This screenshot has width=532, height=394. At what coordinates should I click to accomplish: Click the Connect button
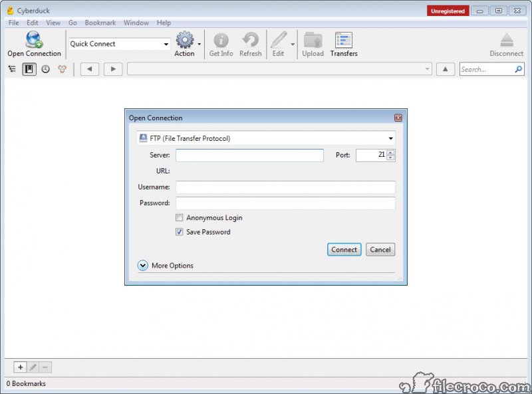(x=344, y=250)
